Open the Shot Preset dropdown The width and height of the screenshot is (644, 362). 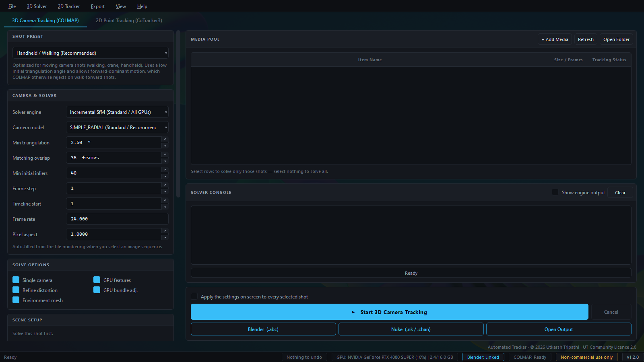[91, 53]
